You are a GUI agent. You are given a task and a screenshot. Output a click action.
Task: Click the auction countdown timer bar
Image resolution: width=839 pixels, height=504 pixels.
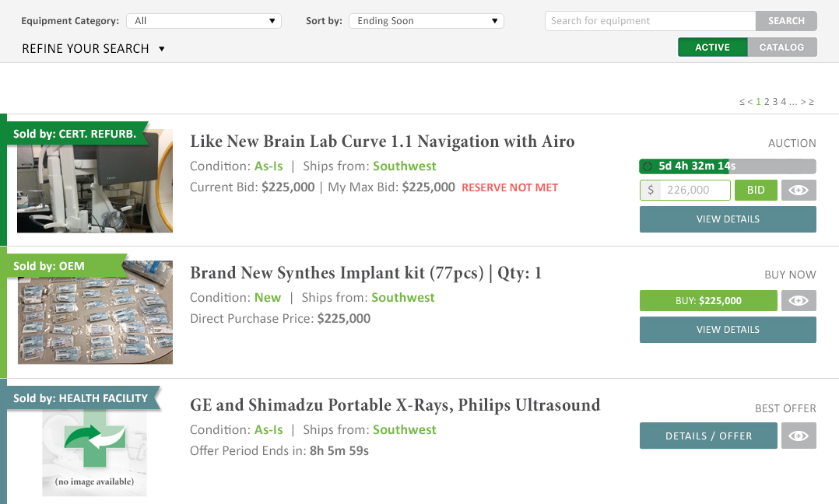tap(728, 166)
